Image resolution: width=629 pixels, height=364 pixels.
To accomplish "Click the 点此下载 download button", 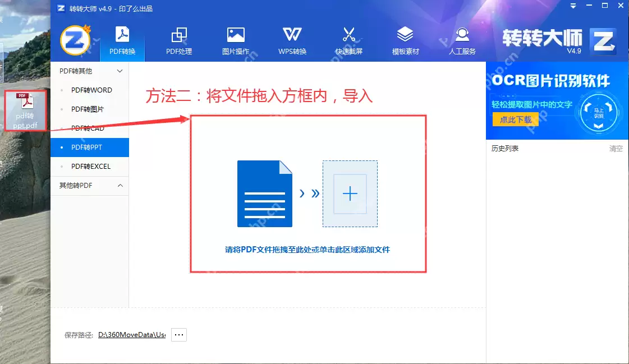I will tap(515, 119).
